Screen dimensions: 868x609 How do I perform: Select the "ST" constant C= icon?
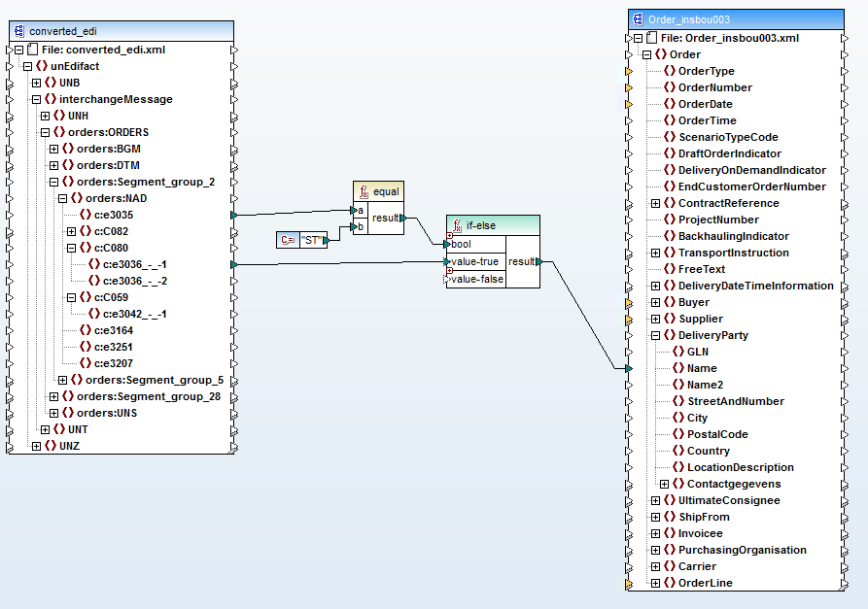click(288, 240)
